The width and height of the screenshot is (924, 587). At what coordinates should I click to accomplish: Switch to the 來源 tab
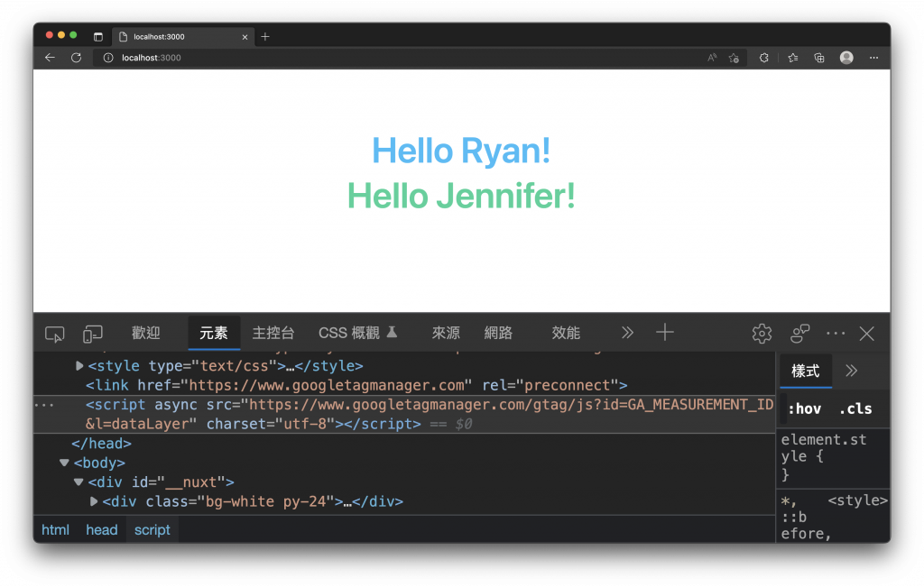click(446, 334)
